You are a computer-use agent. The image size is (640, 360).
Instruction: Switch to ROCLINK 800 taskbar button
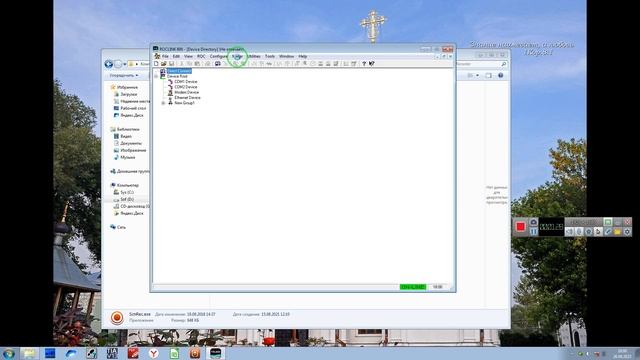point(216,353)
